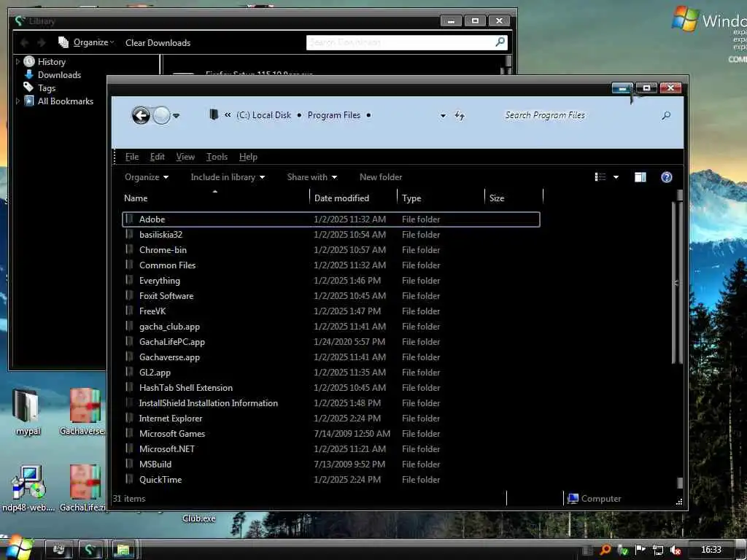
Task: Select InstallShield Installation Information folder
Action: (331, 402)
